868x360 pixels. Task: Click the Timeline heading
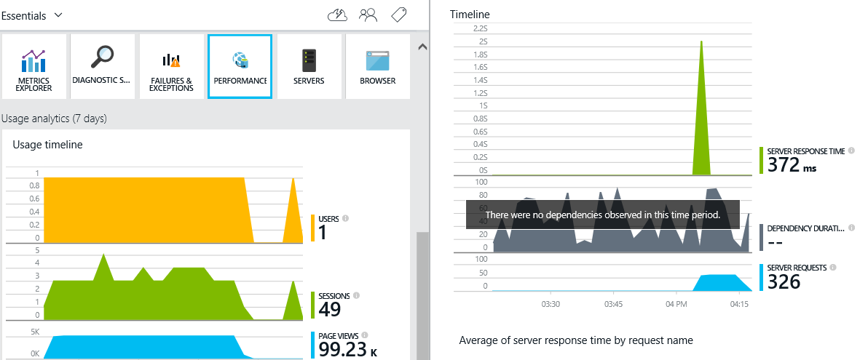pyautogui.click(x=470, y=15)
